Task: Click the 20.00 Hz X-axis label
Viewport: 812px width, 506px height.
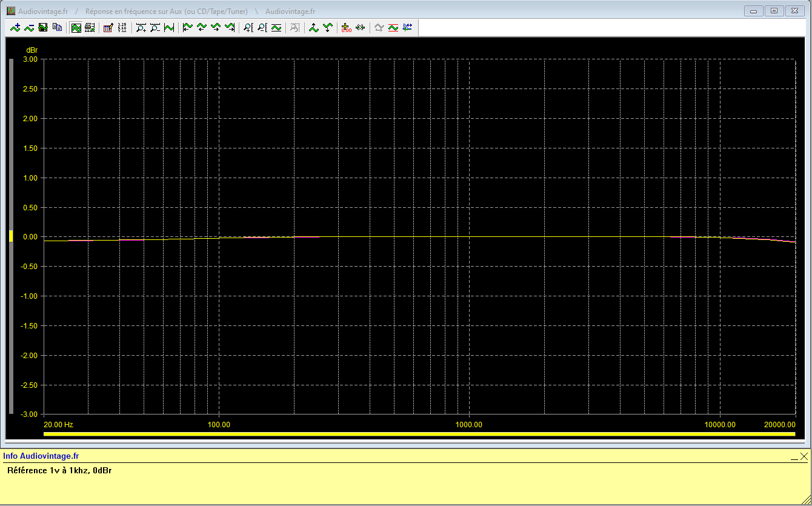Action: point(58,425)
